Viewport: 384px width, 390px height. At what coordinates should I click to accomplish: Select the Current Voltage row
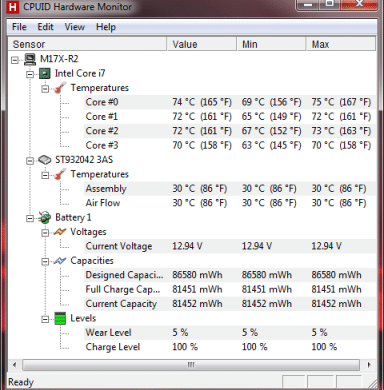(230, 246)
